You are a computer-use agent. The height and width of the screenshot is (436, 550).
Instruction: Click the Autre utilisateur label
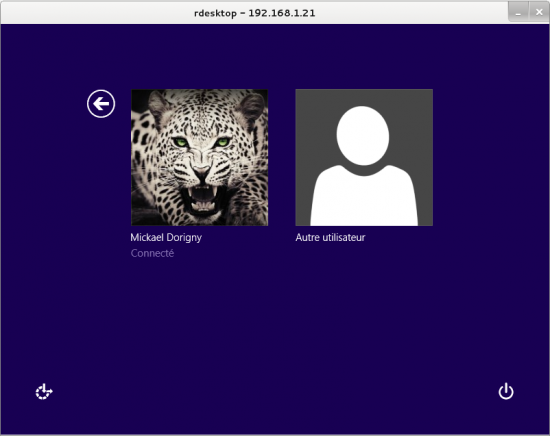coord(330,237)
